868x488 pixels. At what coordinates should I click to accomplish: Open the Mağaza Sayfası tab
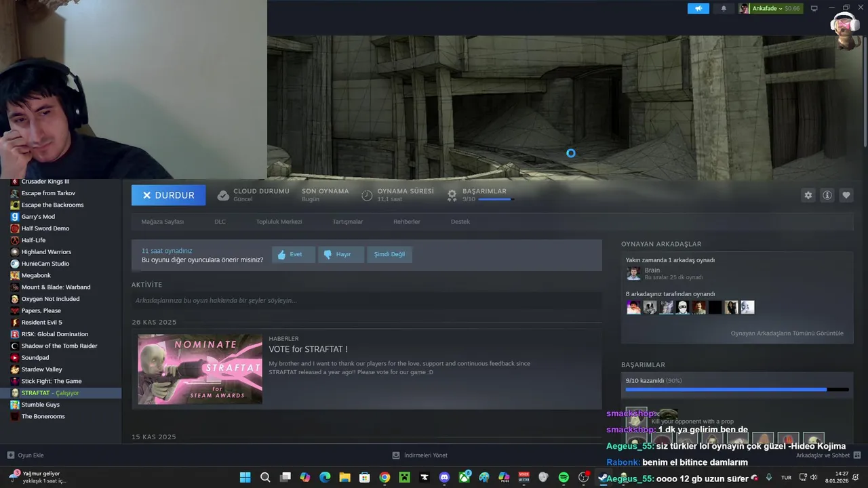(163, 222)
